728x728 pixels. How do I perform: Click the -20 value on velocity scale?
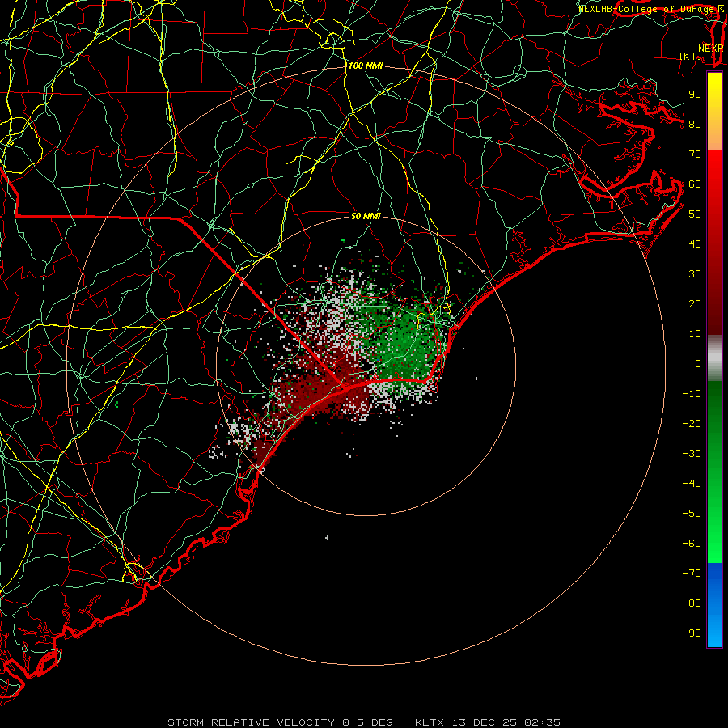[692, 423]
